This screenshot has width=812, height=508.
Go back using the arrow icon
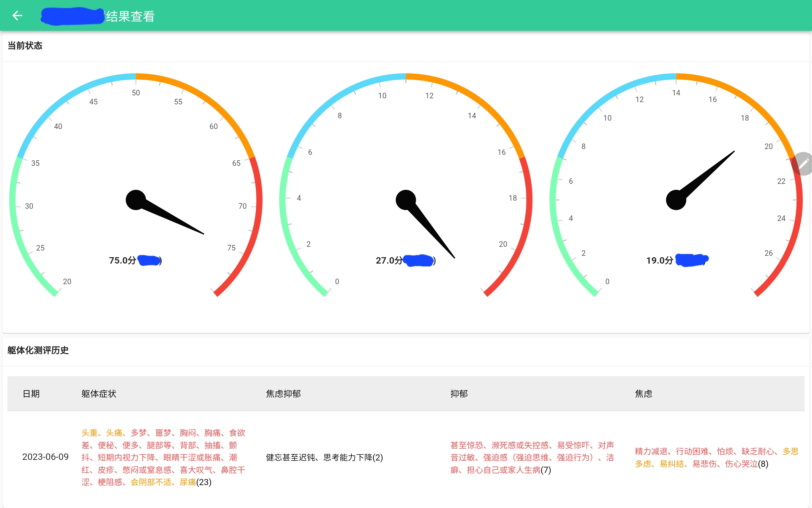[17, 15]
